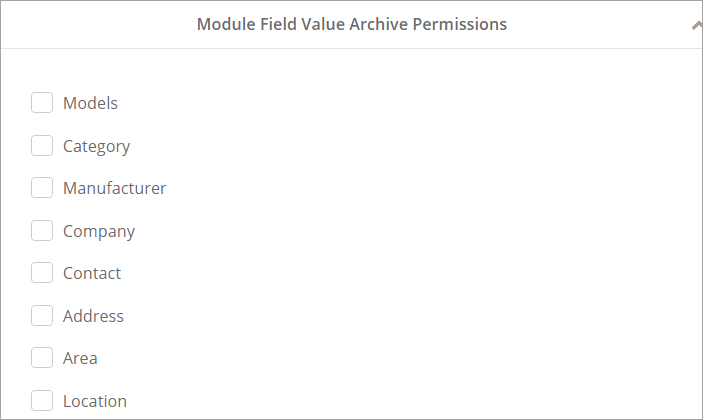
Task: Click the Area label text
Action: 80,358
